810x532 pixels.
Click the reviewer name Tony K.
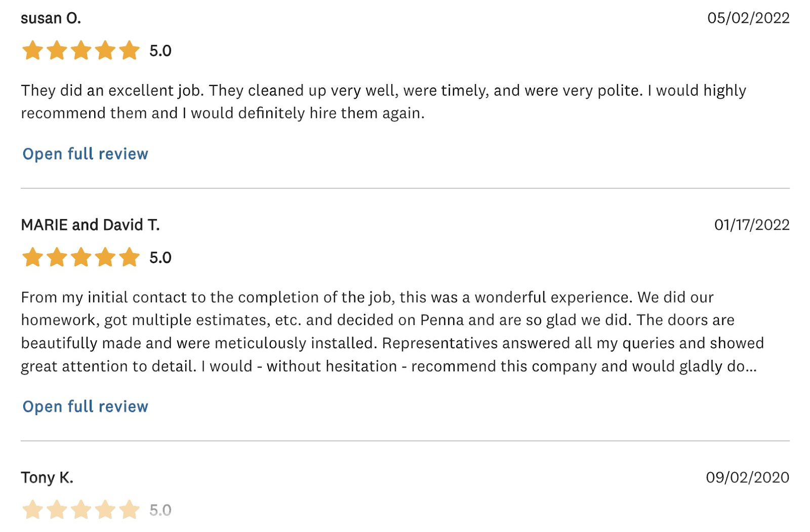tap(47, 477)
